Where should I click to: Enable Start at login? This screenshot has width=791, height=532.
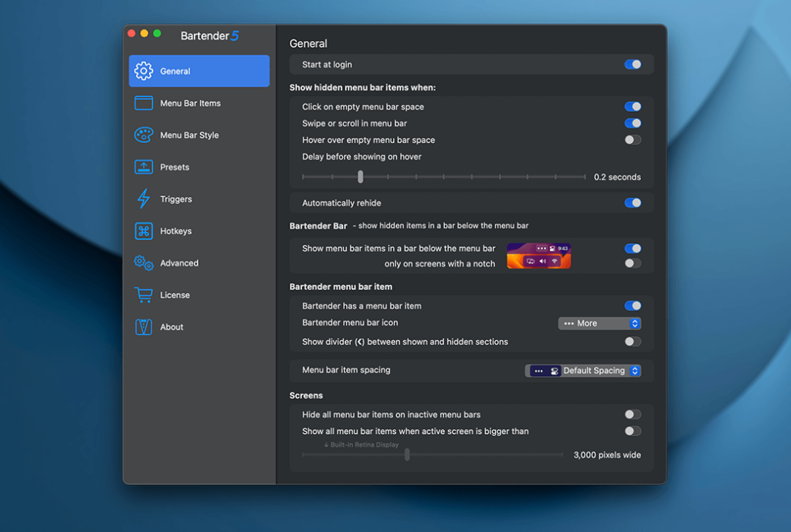pyautogui.click(x=633, y=65)
